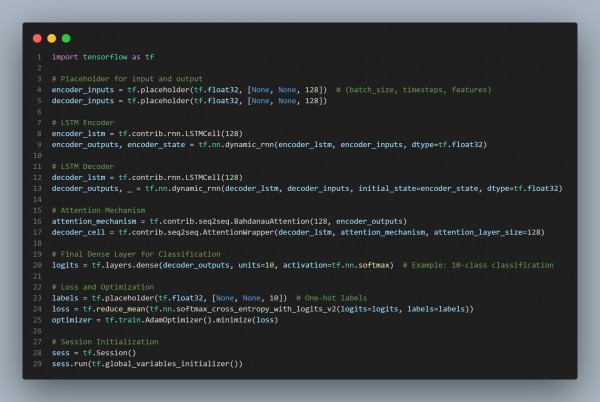Click 'encoder_outputs, encoder_state' on line 9
600x402 pixels.
pyautogui.click(x=118, y=145)
